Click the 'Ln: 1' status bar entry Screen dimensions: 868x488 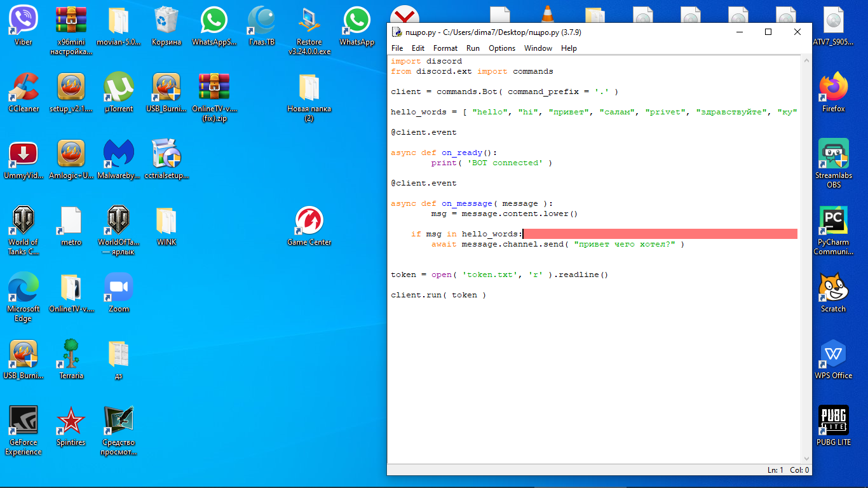coord(775,470)
